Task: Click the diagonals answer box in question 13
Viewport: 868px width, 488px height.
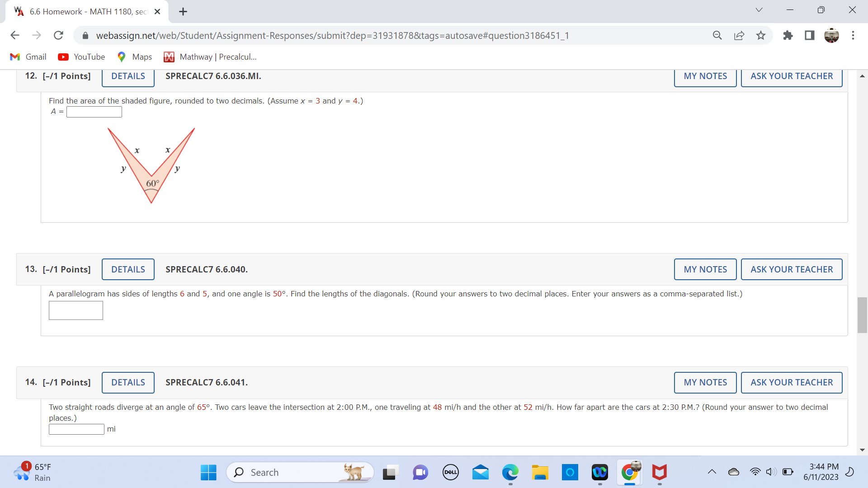Action: (x=76, y=310)
